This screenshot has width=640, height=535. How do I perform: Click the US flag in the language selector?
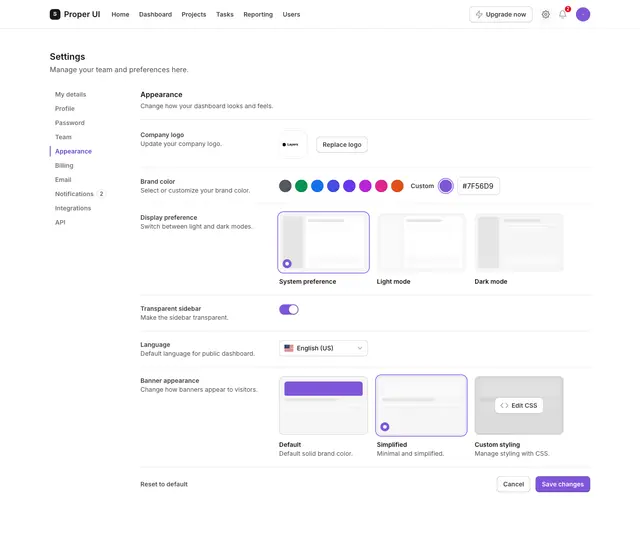289,348
